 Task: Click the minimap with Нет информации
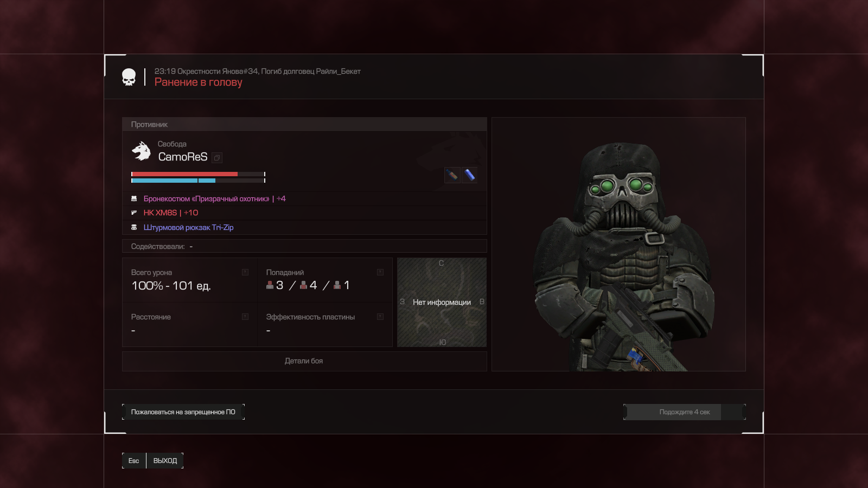click(x=442, y=302)
